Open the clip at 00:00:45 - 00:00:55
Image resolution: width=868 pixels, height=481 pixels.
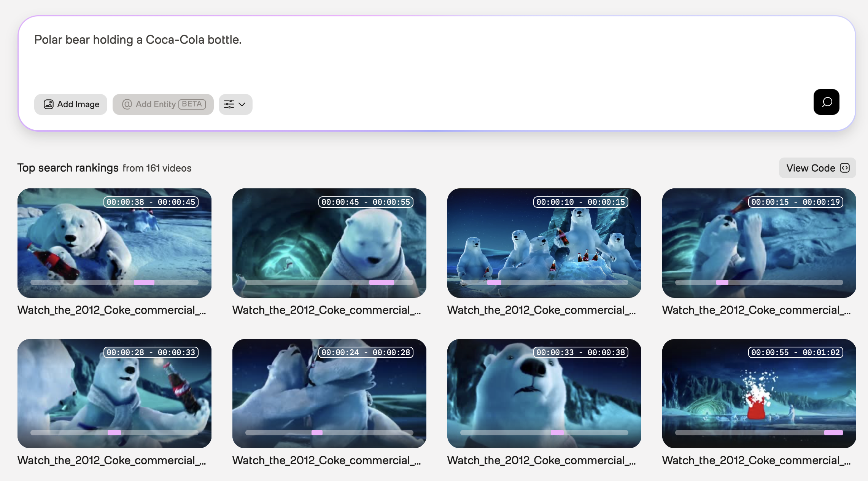coord(329,243)
